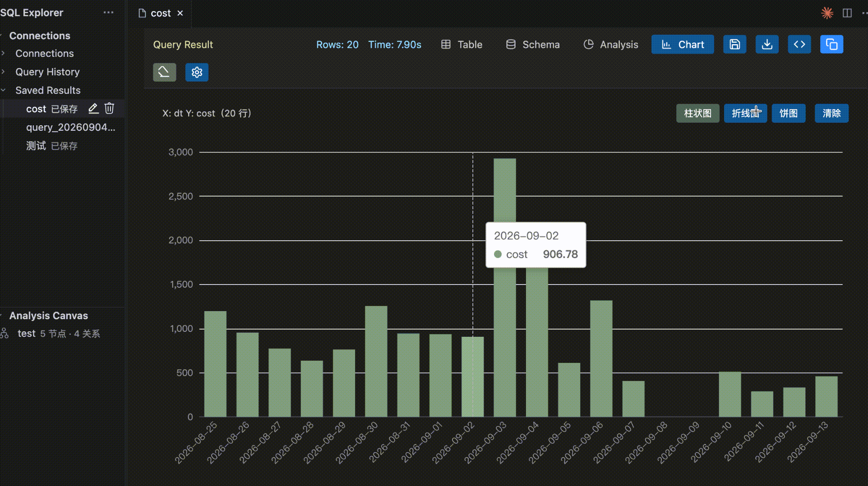Toggle the split editor layout icon
The image size is (868, 486).
(x=847, y=13)
